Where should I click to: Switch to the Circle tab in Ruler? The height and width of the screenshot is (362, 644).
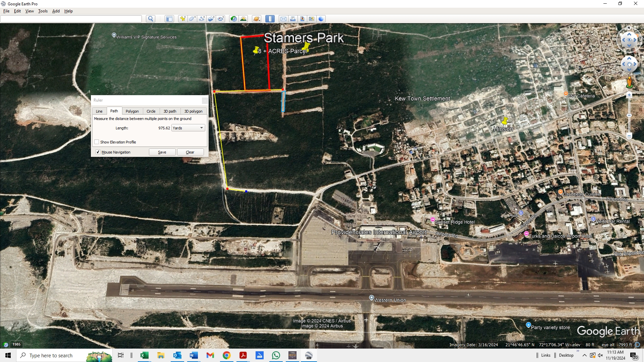pyautogui.click(x=151, y=111)
